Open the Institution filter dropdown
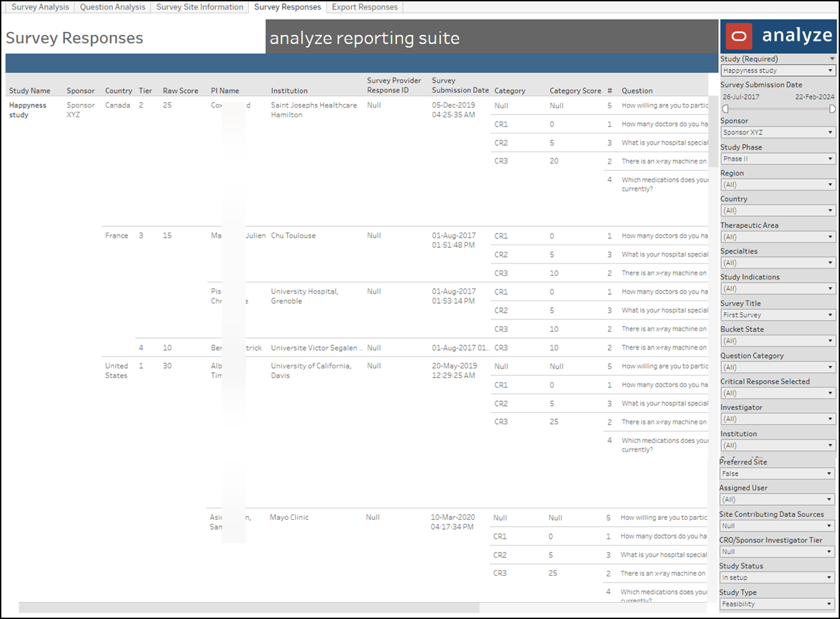840x619 pixels. tap(778, 445)
